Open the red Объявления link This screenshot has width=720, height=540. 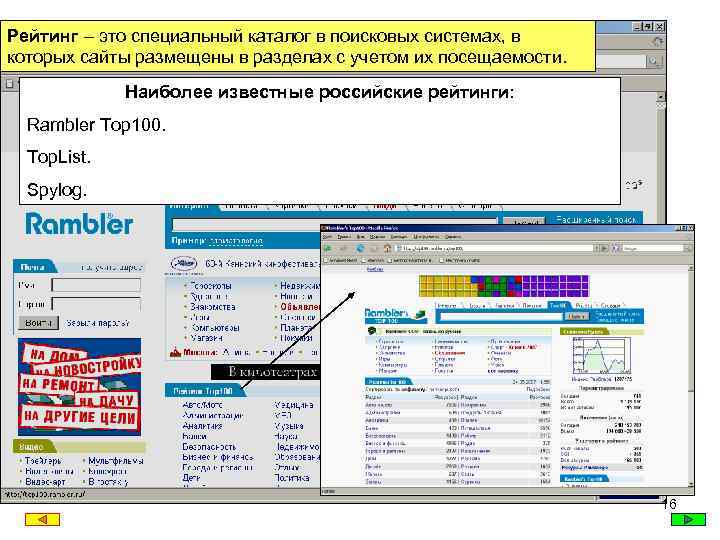coord(300,307)
